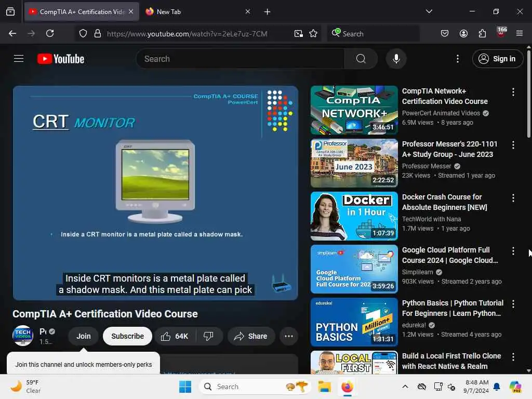This screenshot has height=399, width=532.
Task: Open Firefox application hamburger menu
Action: click(520, 33)
